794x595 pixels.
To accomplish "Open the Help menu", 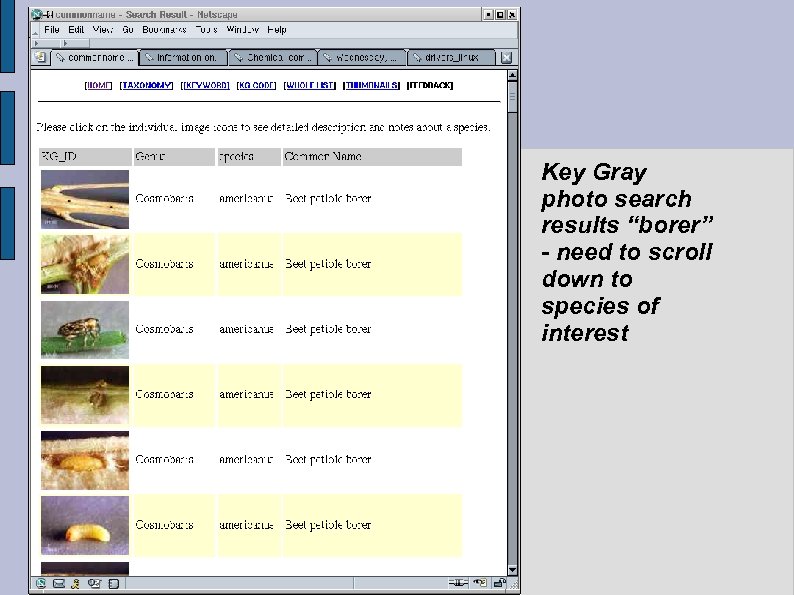I will [277, 30].
